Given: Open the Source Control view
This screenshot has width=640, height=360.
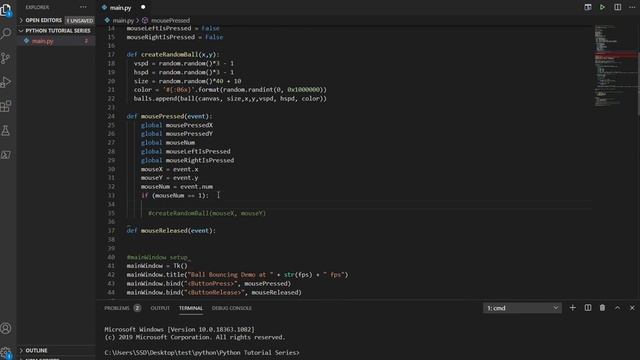Looking at the screenshot, I should click(x=6, y=58).
